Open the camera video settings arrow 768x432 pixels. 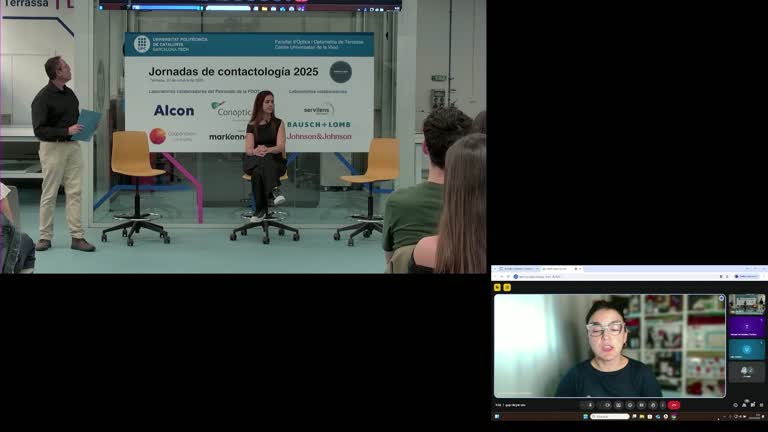600,405
